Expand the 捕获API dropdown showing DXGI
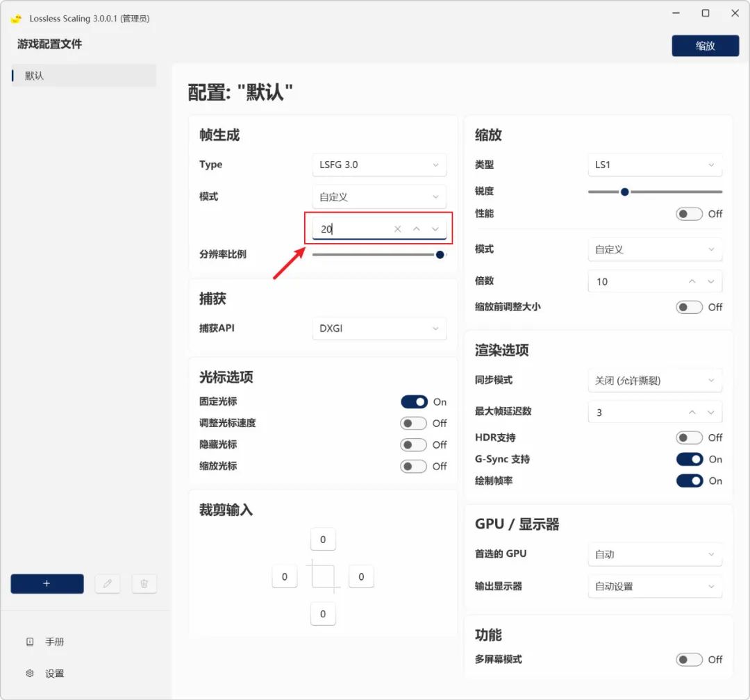The image size is (750, 700). (378, 328)
